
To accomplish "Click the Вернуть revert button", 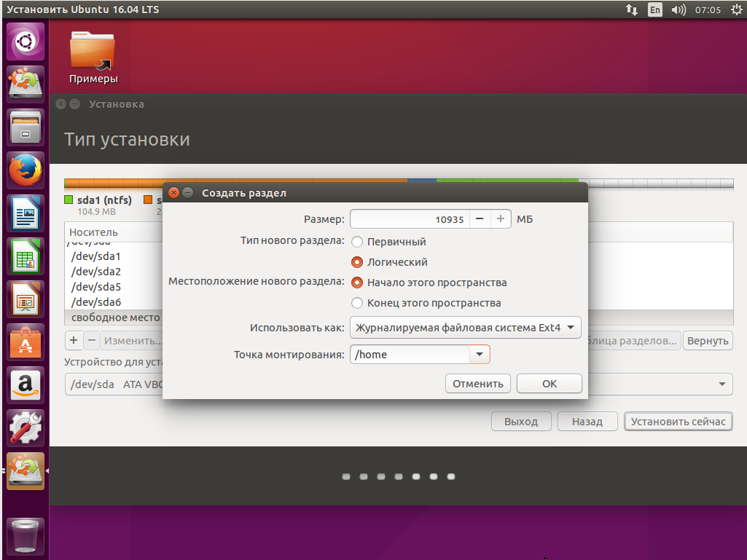I will tap(708, 341).
